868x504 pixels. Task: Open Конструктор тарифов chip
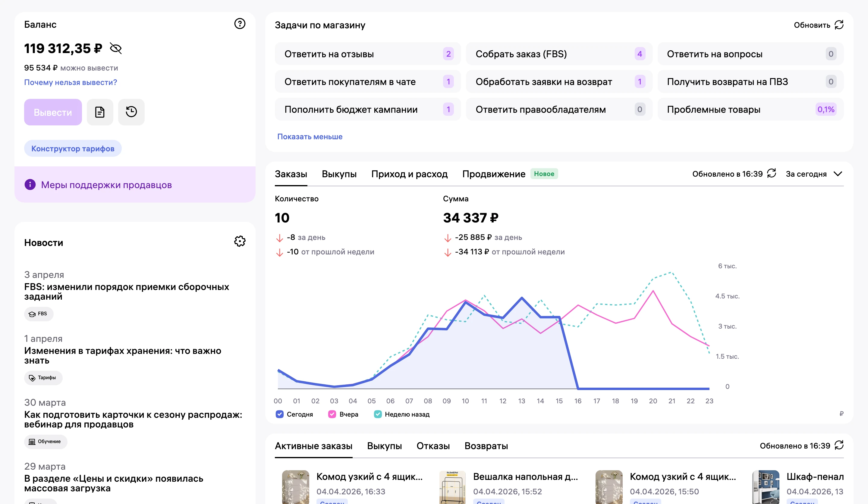73,149
